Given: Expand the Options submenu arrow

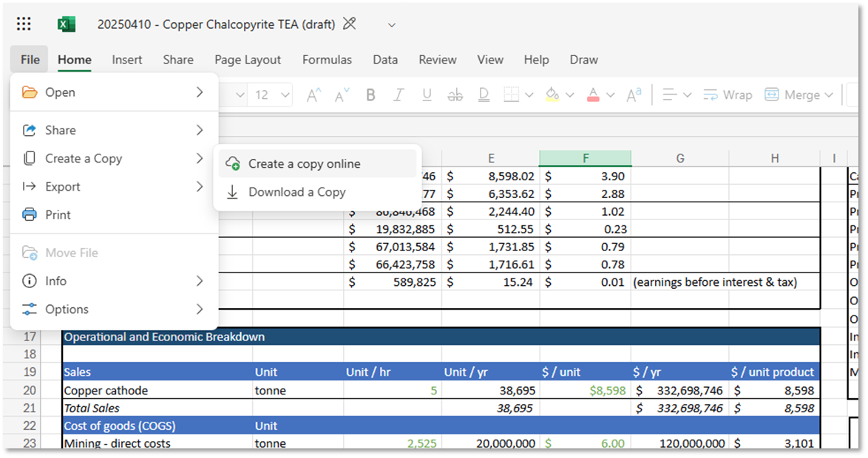Looking at the screenshot, I should click(x=200, y=310).
